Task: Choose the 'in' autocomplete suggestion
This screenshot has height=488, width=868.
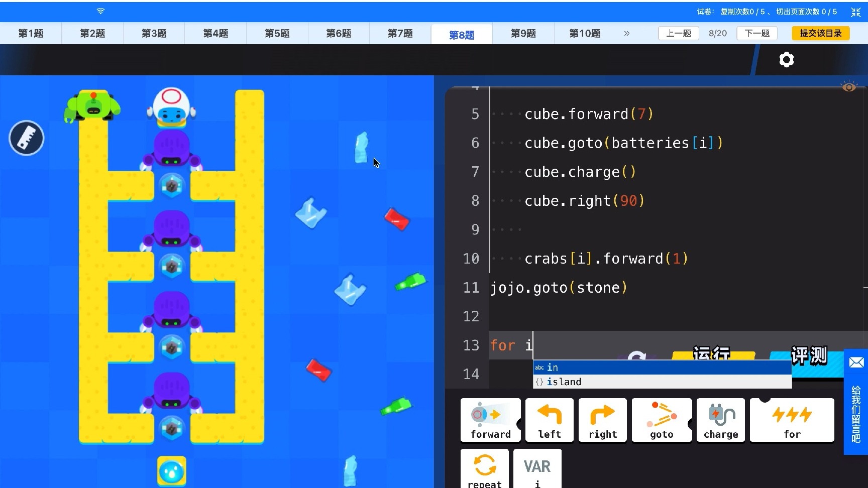Action: 662,368
